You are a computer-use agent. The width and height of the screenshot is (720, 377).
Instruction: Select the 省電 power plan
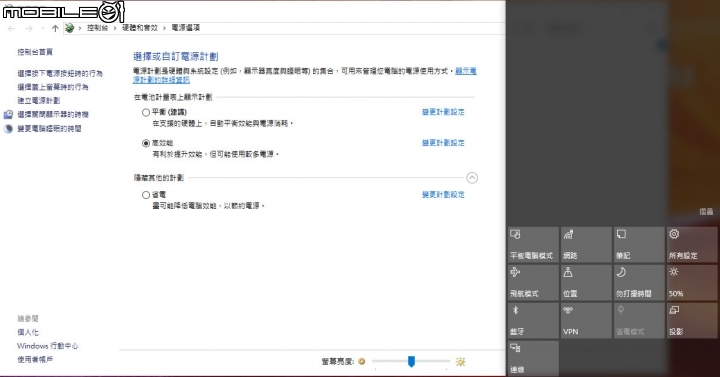point(146,195)
